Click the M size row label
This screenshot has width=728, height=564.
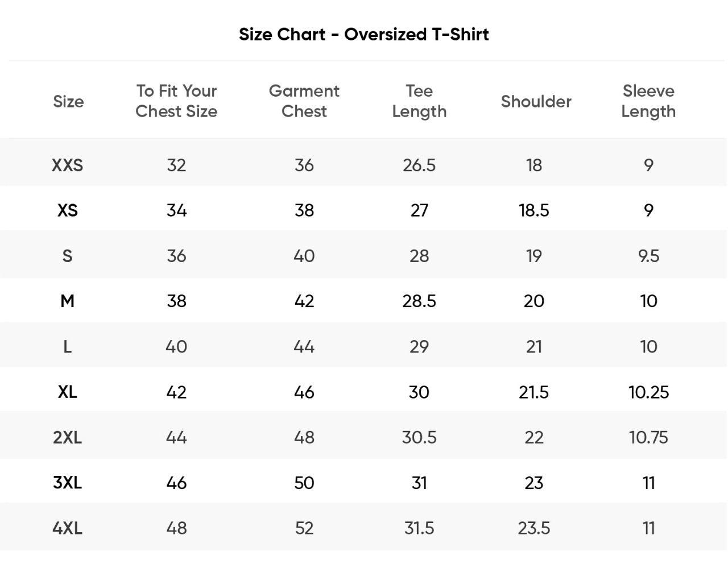point(67,301)
